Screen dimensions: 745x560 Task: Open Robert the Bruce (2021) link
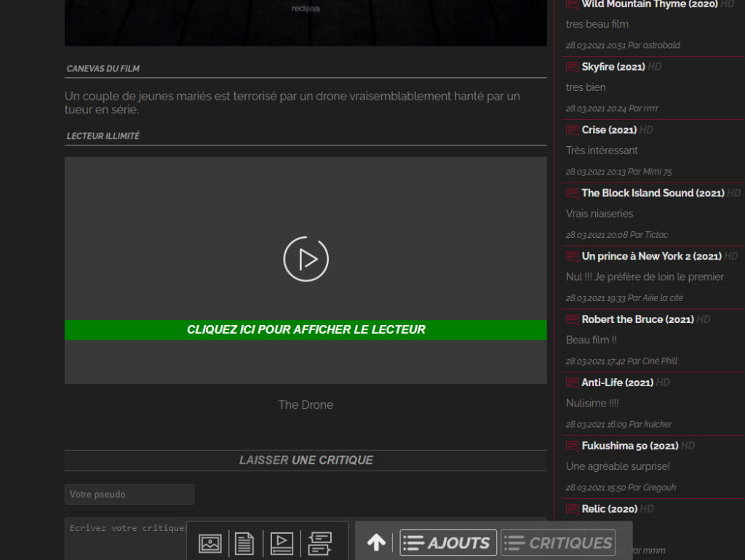(637, 320)
